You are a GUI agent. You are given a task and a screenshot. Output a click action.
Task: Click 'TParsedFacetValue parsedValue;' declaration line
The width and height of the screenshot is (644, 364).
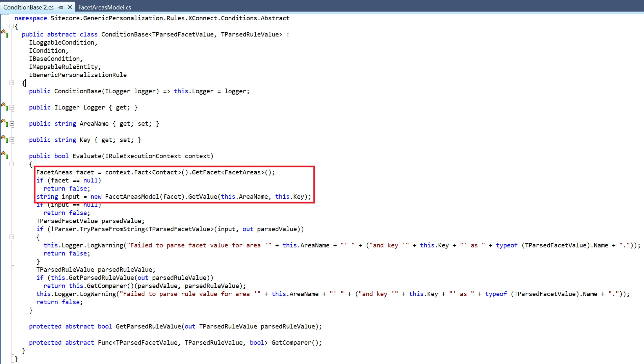(x=91, y=221)
